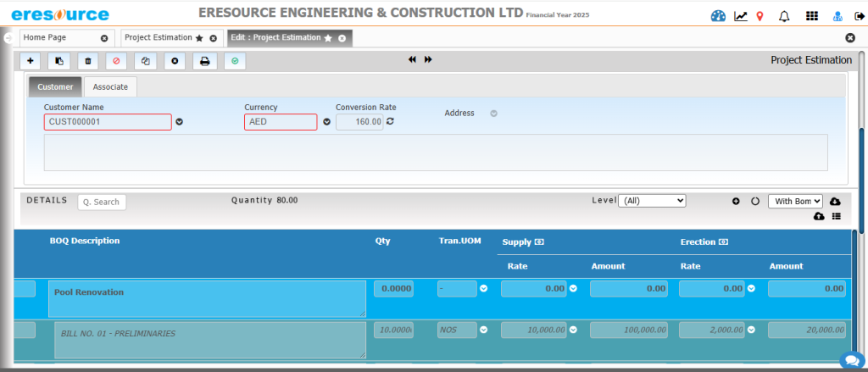
Task: Click the add new record plus button
Action: [31, 61]
